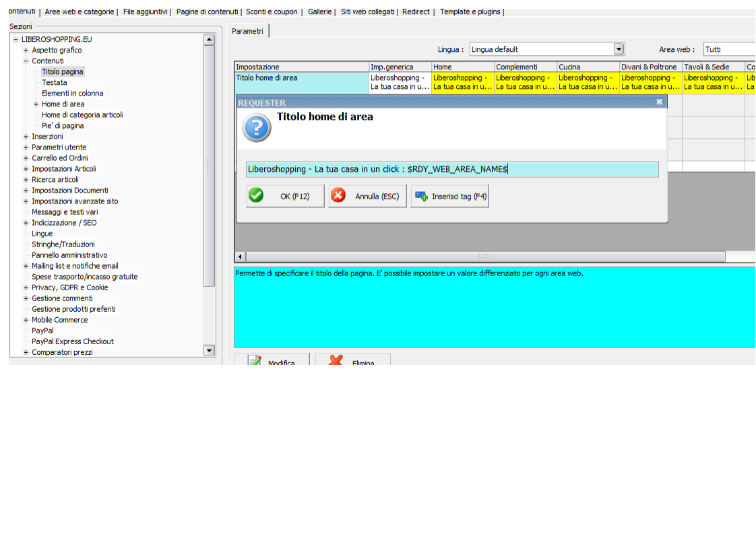Click the title text input field
Screen dimensions: 756x534
[x=452, y=169]
